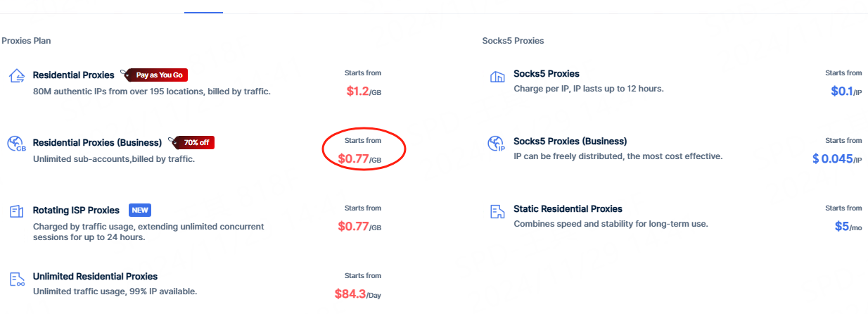Click the Static Residential Proxies icon
Image resolution: width=868 pixels, height=314 pixels.
[497, 211]
